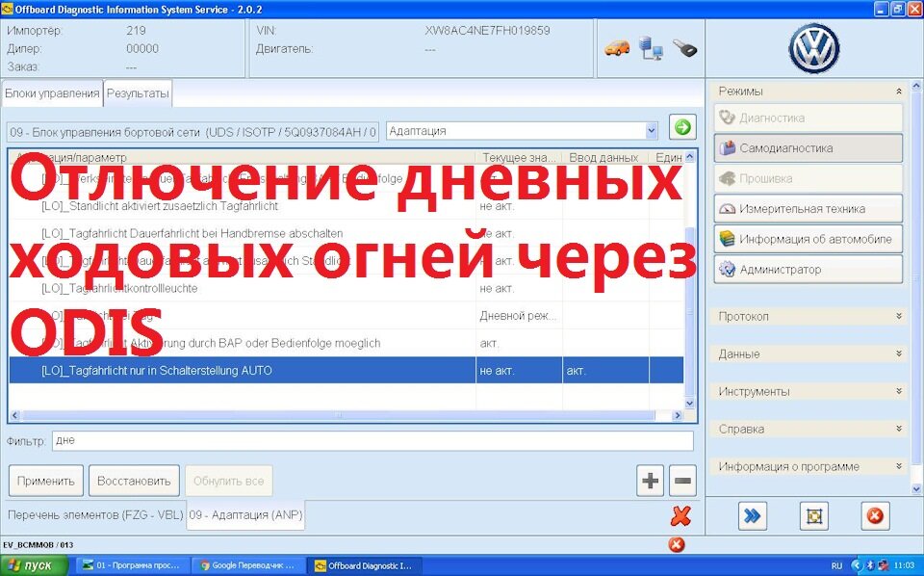Switch to Блоки управления tab
The image size is (924, 576).
point(52,93)
